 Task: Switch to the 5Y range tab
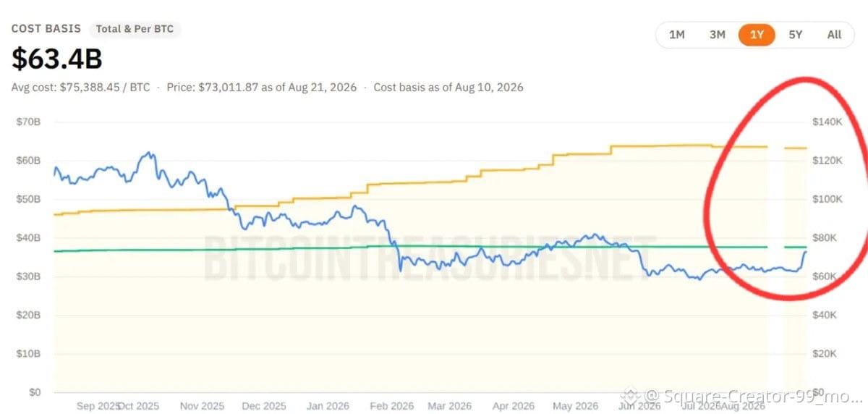tap(795, 35)
